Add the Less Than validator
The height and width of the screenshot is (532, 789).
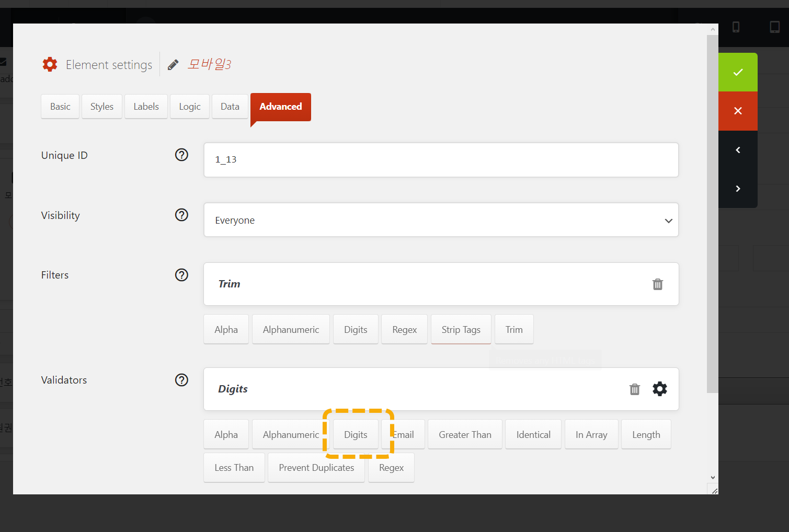tap(234, 468)
